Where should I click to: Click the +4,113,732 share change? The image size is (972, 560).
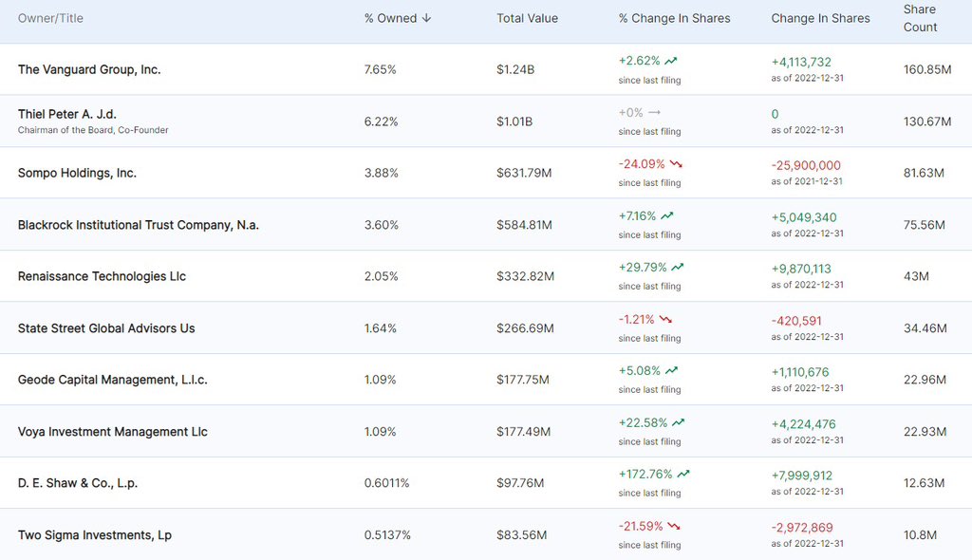tap(801, 62)
